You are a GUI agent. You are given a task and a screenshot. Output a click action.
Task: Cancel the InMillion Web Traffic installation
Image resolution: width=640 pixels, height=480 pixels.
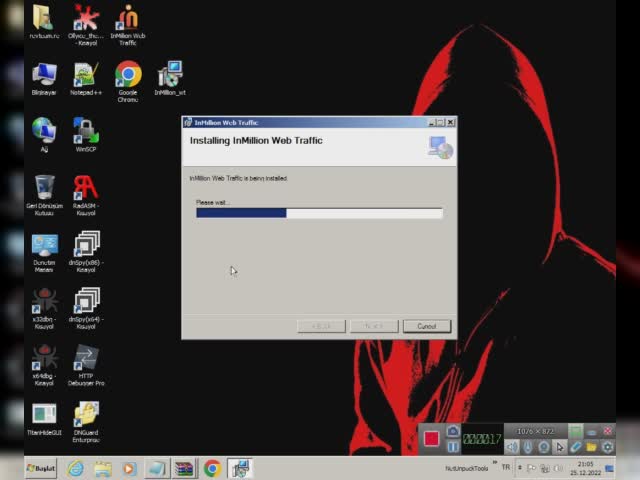(x=427, y=326)
